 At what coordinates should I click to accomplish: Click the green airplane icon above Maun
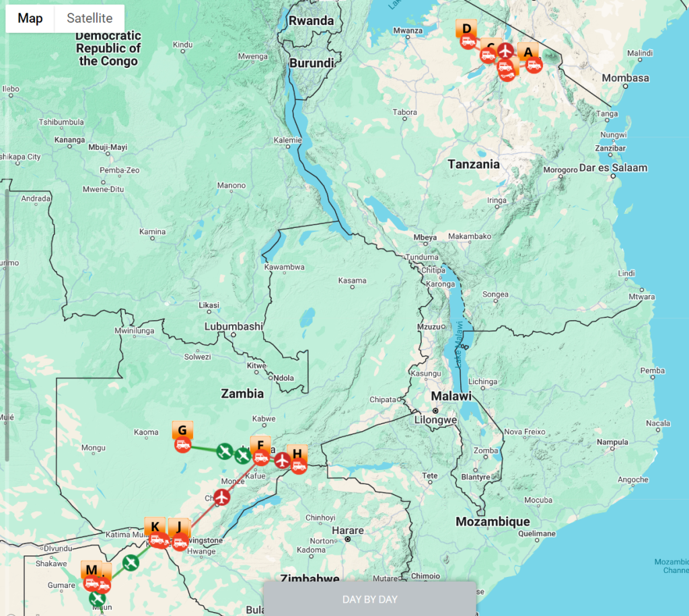click(97, 598)
